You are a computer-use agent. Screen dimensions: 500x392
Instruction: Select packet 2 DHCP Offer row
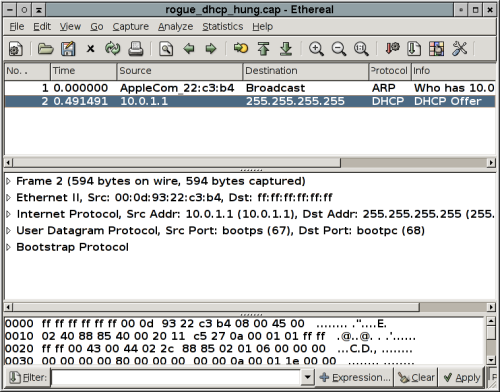tap(250, 101)
